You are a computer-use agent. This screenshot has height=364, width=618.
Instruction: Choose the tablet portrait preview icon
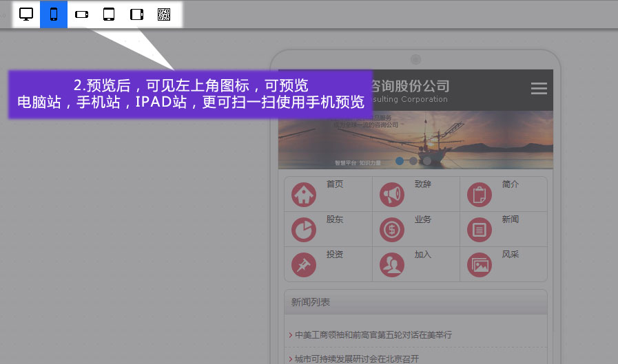[x=109, y=14]
